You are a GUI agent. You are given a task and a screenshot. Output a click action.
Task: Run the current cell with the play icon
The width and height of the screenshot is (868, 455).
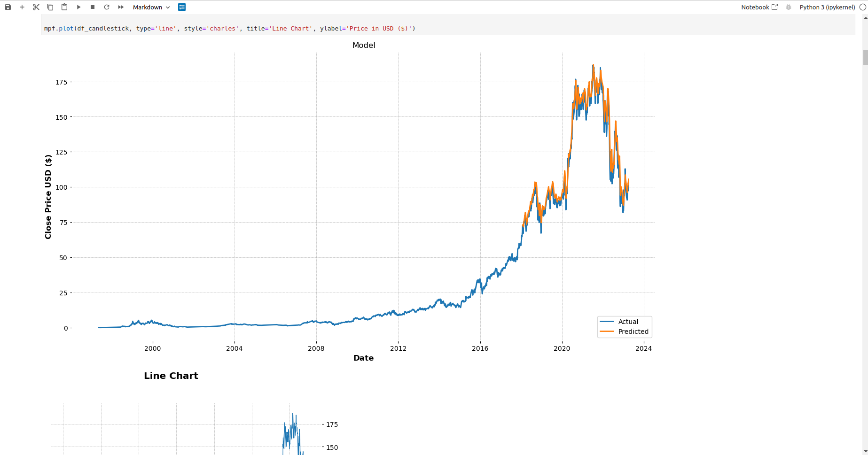pyautogui.click(x=78, y=7)
